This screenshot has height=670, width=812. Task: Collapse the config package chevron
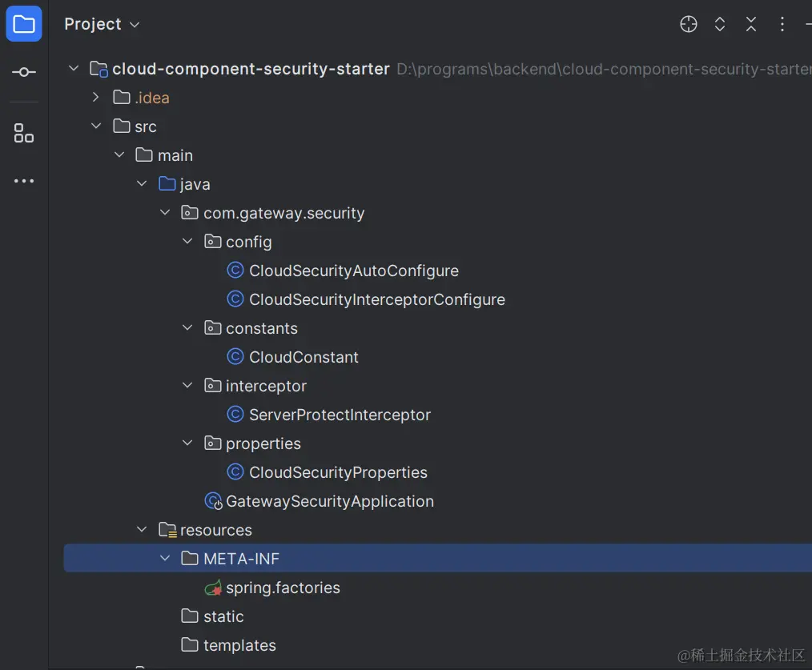187,242
